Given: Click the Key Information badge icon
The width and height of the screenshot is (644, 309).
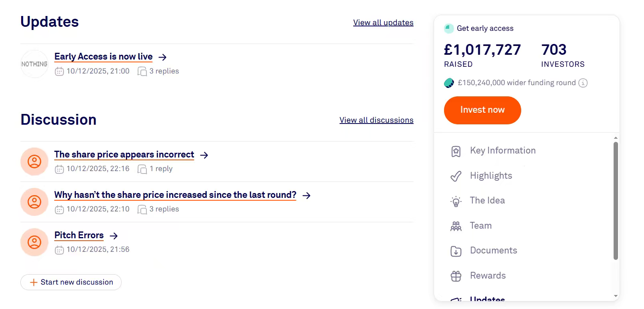Looking at the screenshot, I should click(456, 151).
